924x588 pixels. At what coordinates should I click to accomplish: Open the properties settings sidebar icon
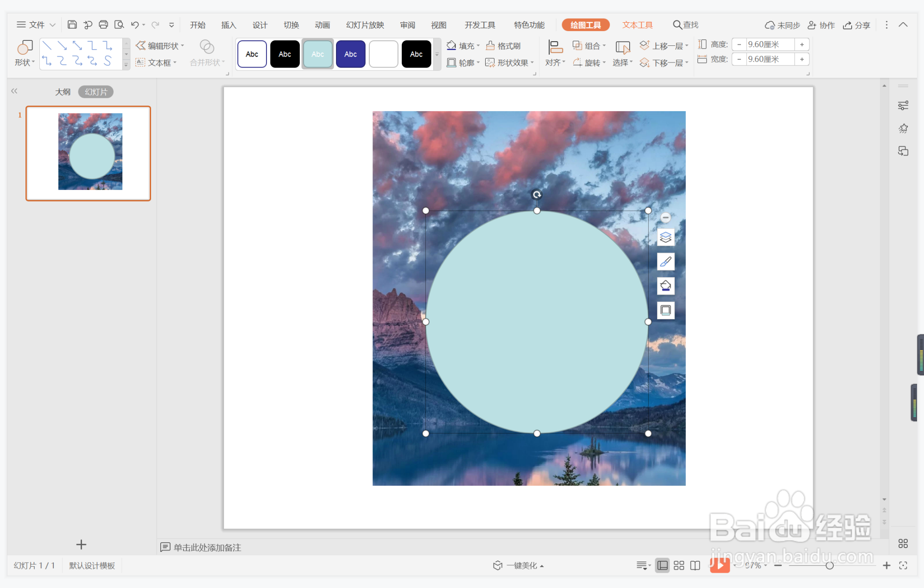[903, 106]
